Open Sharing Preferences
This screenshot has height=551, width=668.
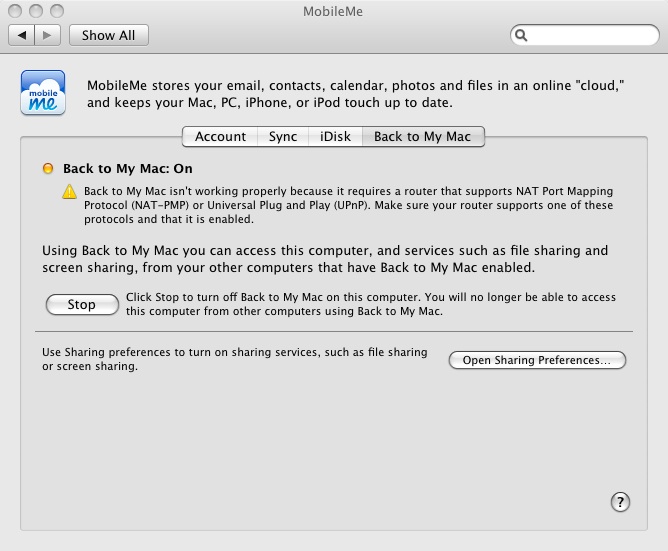537,360
